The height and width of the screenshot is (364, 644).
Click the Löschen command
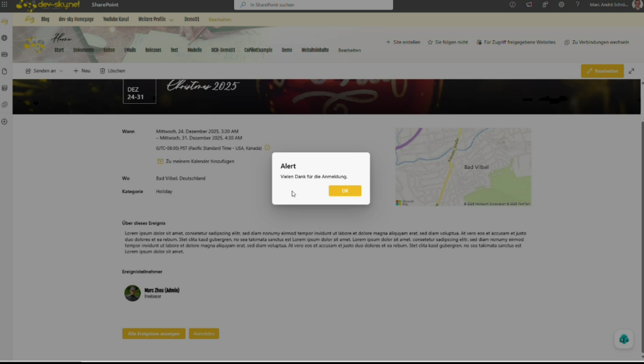click(113, 71)
